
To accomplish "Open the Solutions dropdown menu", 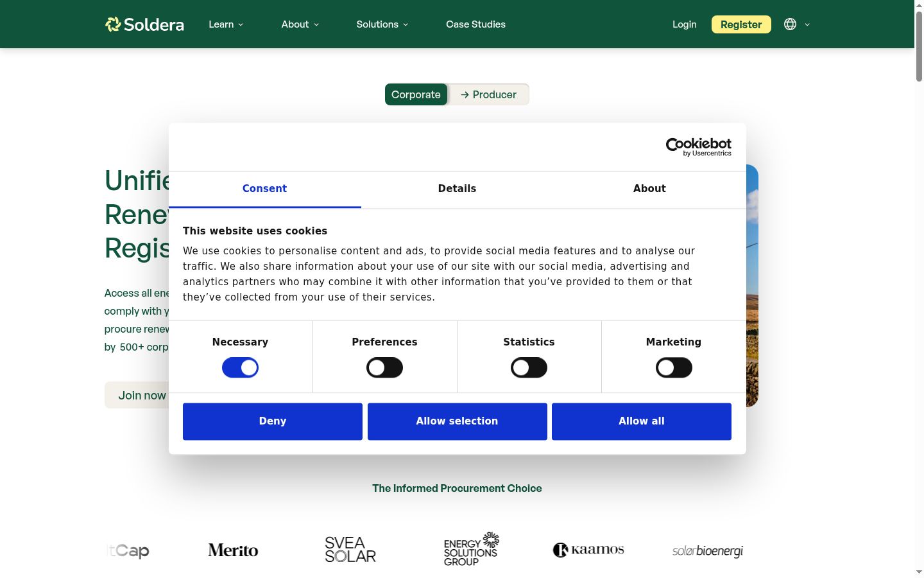I will point(382,24).
